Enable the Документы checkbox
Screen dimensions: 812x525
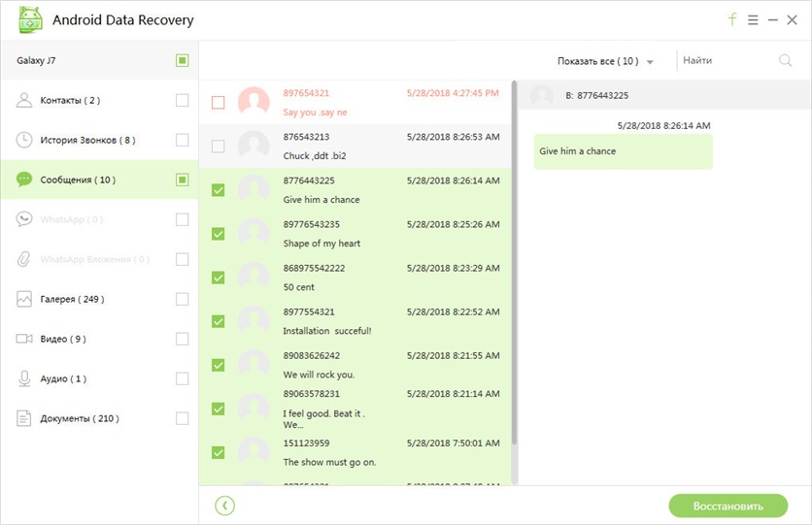(183, 418)
